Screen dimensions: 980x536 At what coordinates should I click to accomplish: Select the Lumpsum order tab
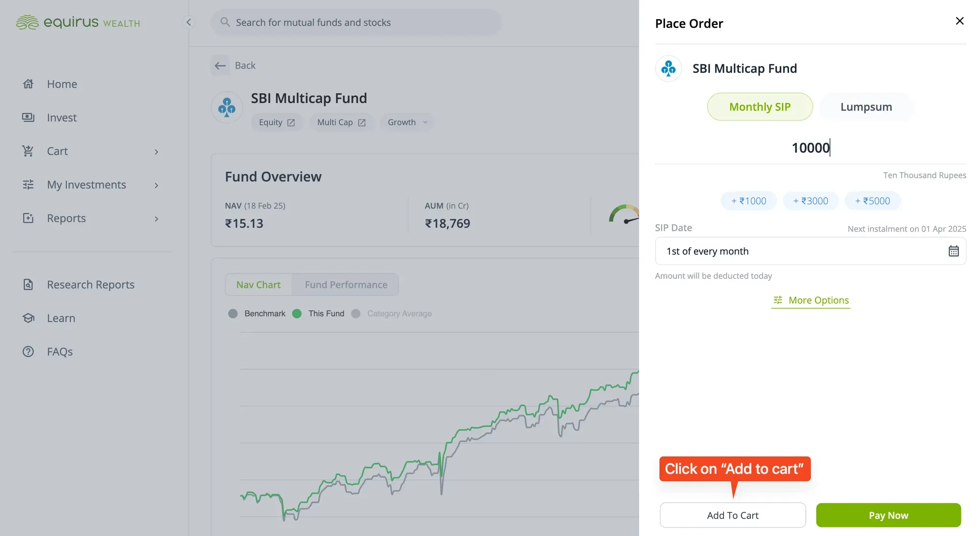(x=866, y=107)
